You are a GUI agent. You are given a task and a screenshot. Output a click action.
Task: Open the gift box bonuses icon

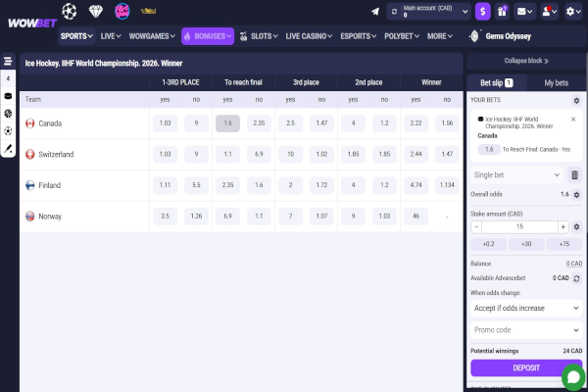pos(502,12)
